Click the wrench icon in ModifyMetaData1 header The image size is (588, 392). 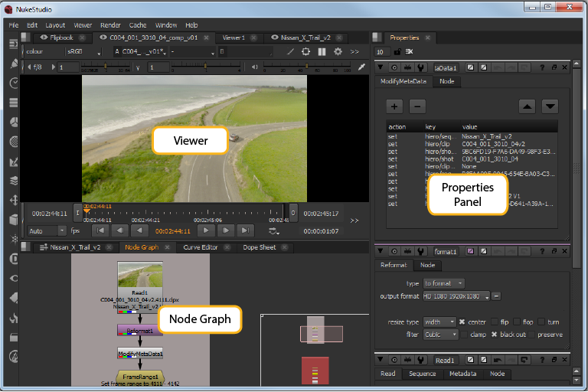(x=421, y=67)
